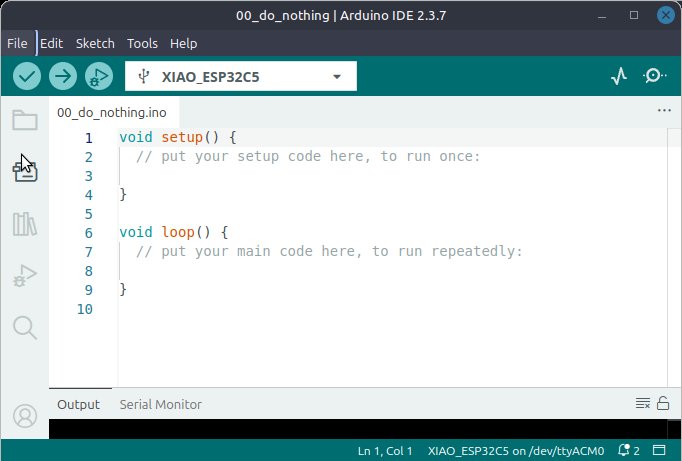Click the setup function name in code

(x=182, y=137)
